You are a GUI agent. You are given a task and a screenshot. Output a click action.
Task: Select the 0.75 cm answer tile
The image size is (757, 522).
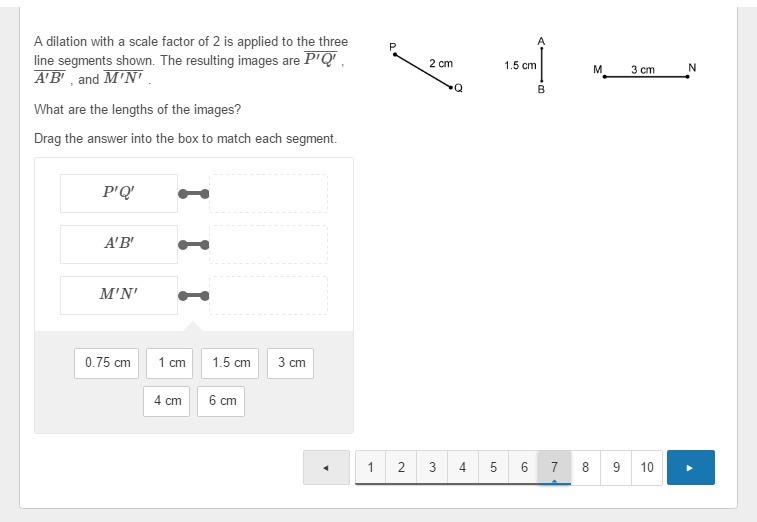coord(108,363)
